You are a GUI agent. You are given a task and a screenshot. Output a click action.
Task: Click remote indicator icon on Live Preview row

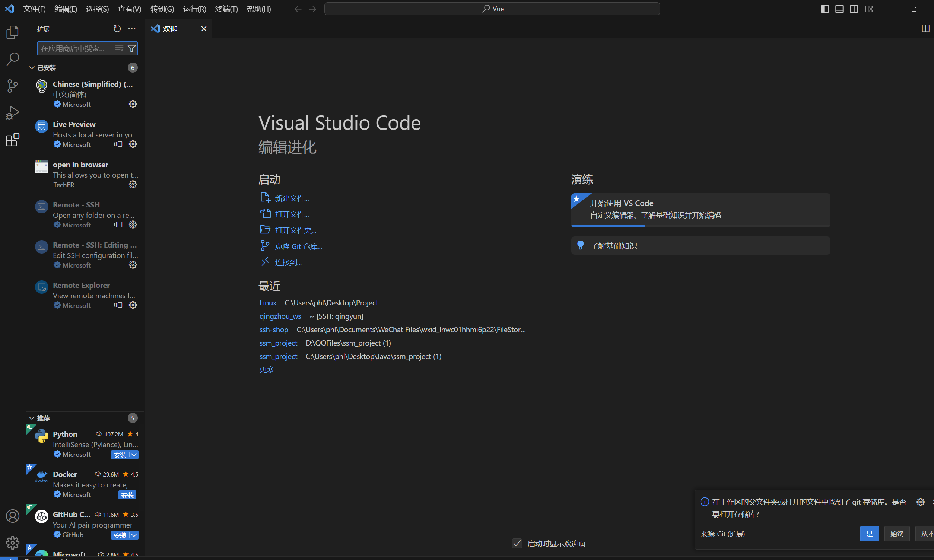(x=118, y=144)
